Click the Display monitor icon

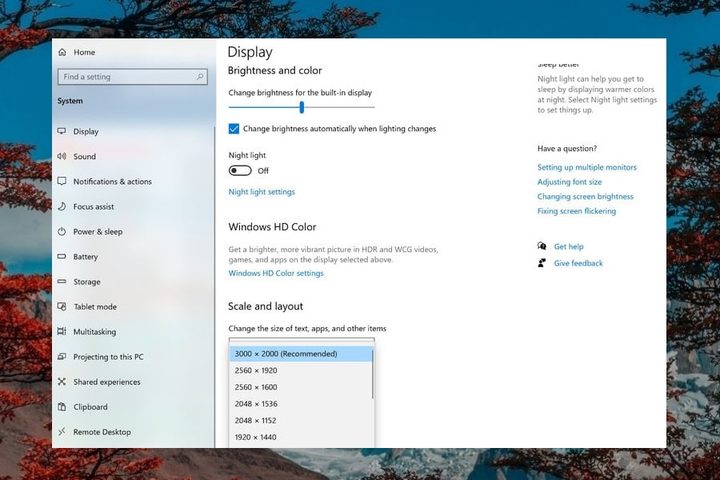tap(62, 131)
